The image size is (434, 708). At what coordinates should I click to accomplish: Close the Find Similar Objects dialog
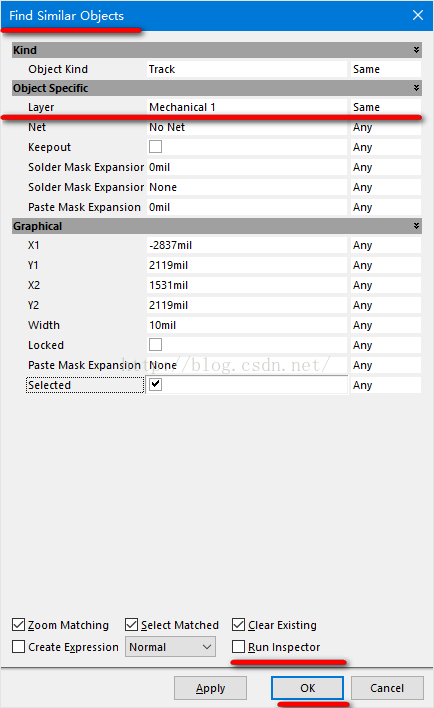[418, 15]
